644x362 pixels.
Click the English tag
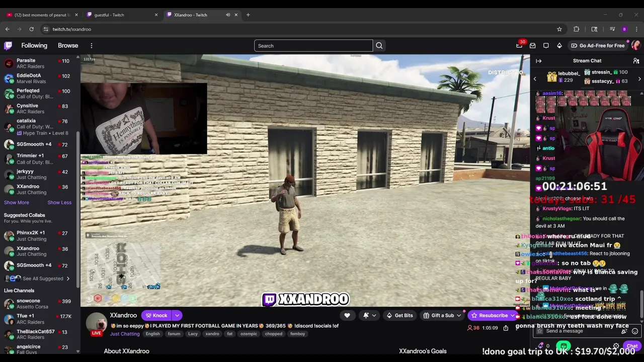(152, 334)
